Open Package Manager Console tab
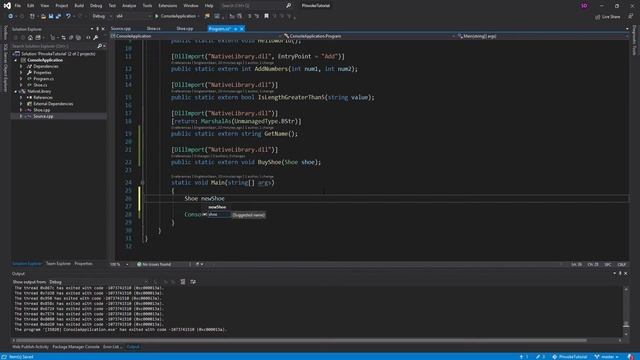This screenshot has height=360, width=640. pos(76,347)
